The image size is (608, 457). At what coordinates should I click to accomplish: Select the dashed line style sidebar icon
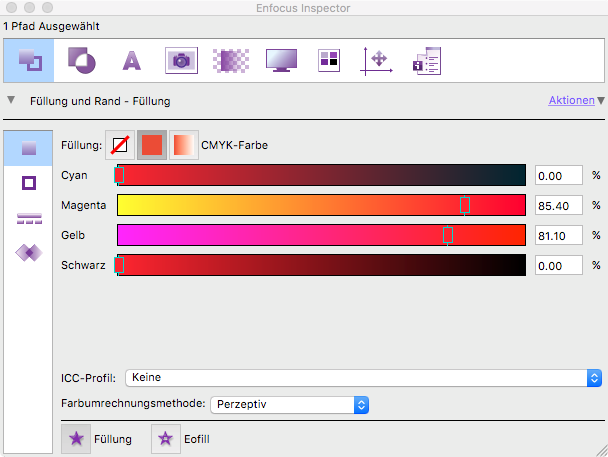[29, 219]
